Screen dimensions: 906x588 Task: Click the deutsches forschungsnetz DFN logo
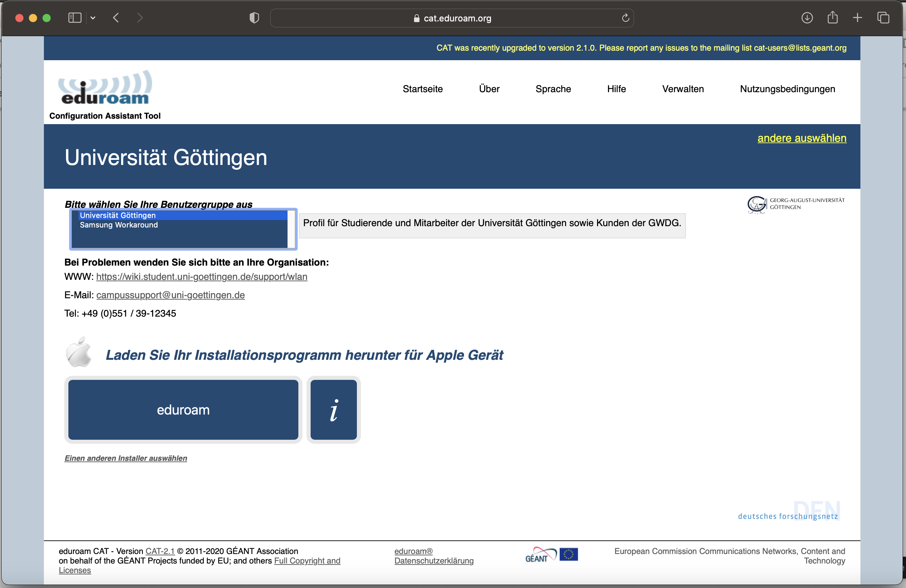[x=789, y=511]
